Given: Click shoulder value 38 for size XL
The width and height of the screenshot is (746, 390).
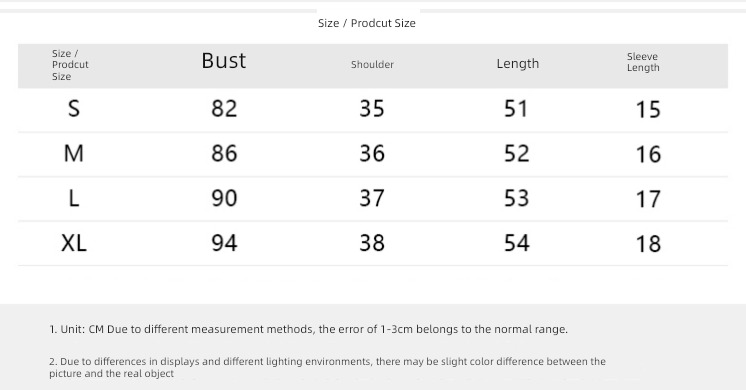Looking at the screenshot, I should [372, 243].
